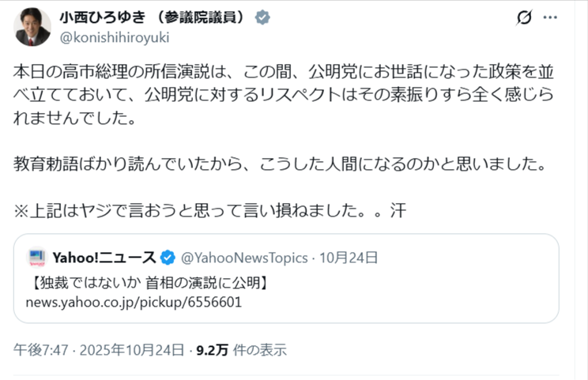Click the line starting with ※上記はヤジで
This screenshot has width=588, height=380.
tap(209, 211)
